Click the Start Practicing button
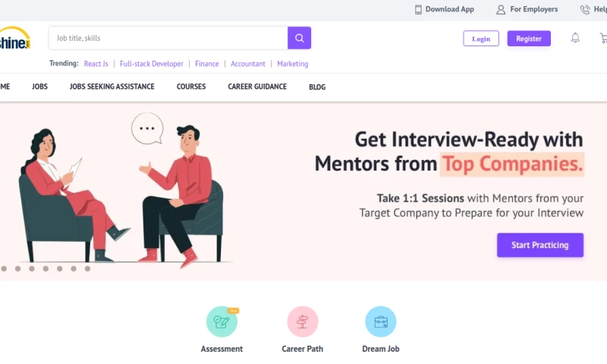This screenshot has height=364, width=607. (x=540, y=245)
